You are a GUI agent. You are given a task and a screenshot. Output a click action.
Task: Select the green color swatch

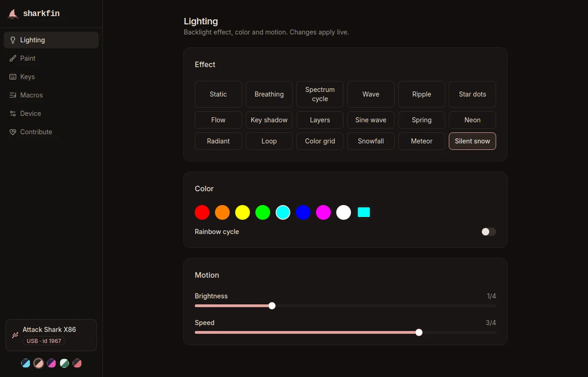(263, 212)
